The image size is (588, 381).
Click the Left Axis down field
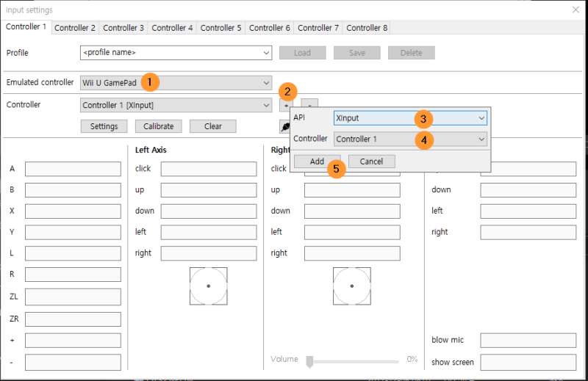click(x=209, y=211)
